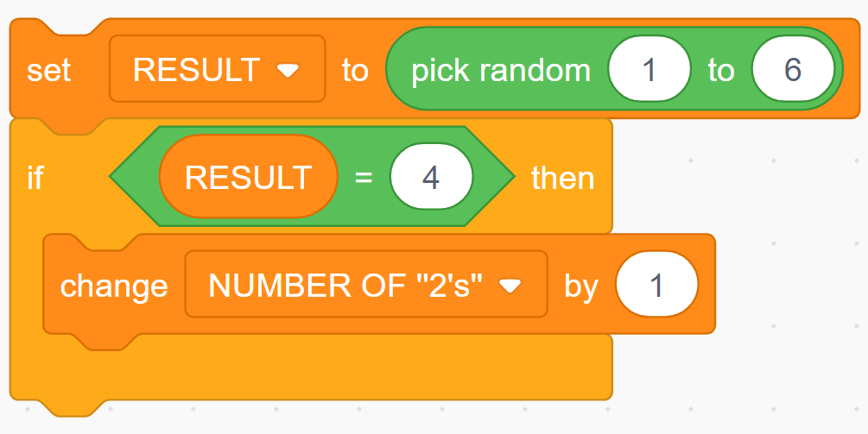Click "to" after the RESULT dropdown
Screen dimensions: 868x434
[x=354, y=70]
